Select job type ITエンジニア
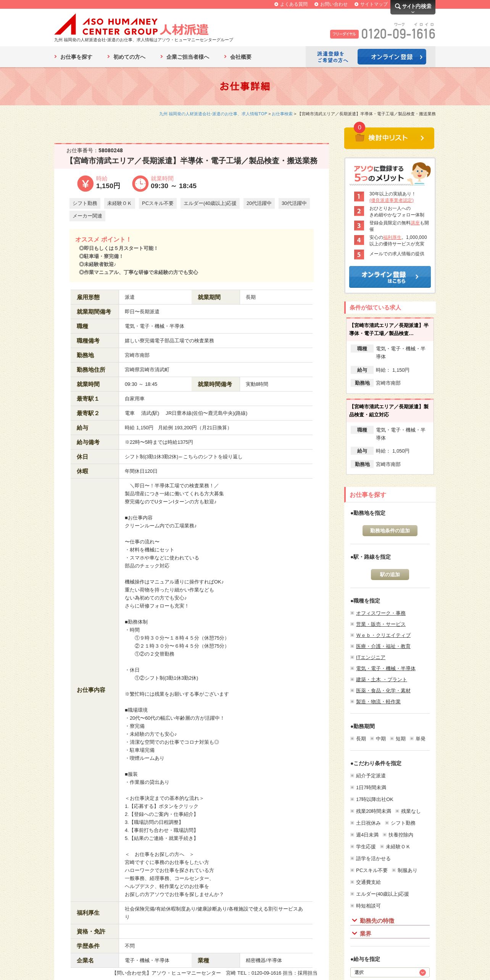 pyautogui.click(x=371, y=658)
